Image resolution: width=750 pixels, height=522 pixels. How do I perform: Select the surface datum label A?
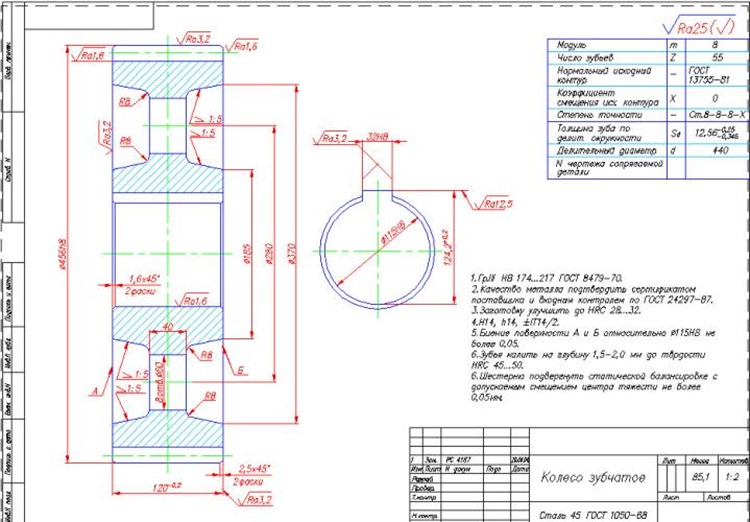coord(95,392)
